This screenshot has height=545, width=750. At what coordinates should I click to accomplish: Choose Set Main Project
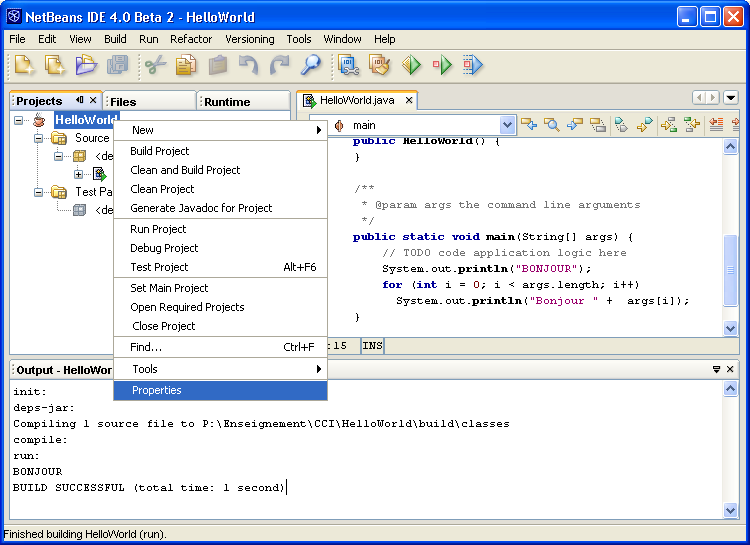click(221, 288)
